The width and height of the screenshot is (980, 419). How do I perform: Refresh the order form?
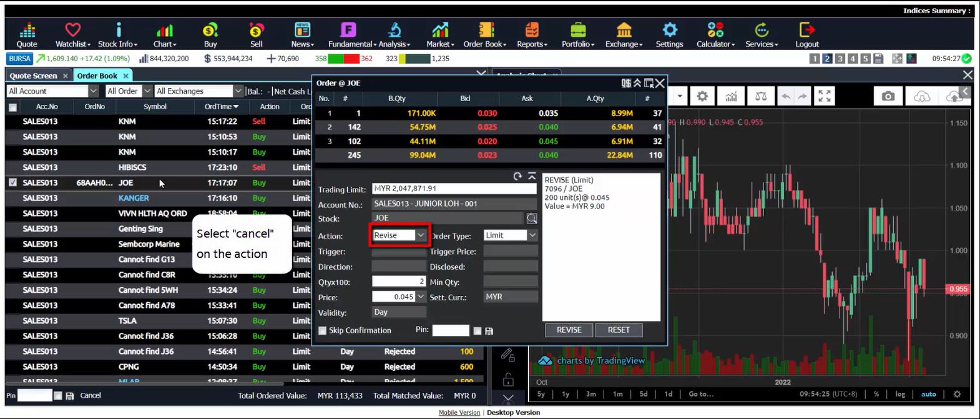pyautogui.click(x=517, y=177)
